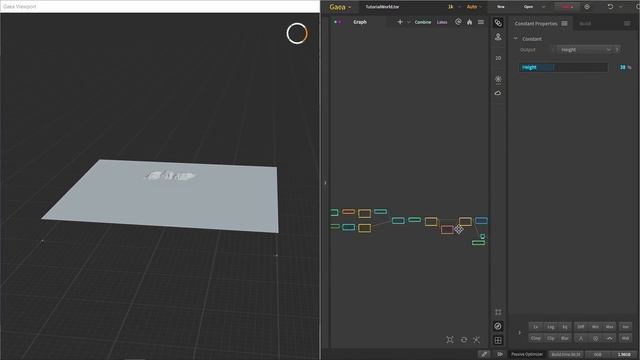Screen dimensions: 640x360
Task: Click the flame icon in graph toolbar
Action: pyautogui.click(x=469, y=22)
